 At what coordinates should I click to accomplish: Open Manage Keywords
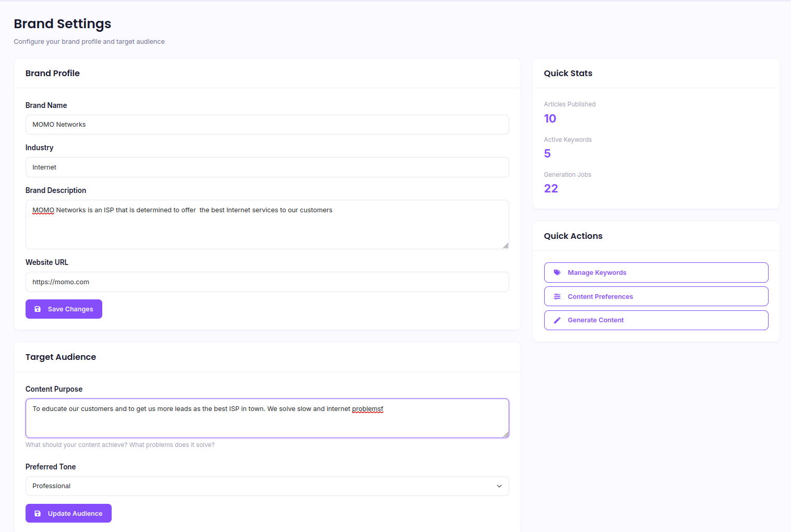[597, 272]
